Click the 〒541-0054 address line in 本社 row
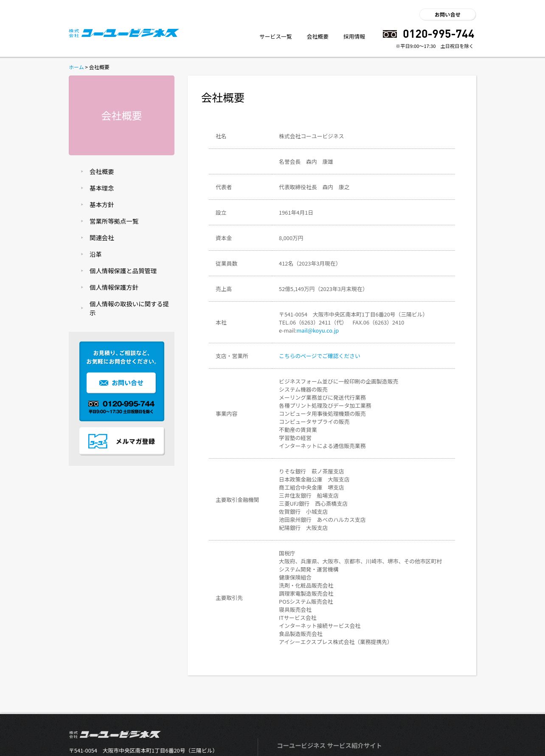Image resolution: width=545 pixels, height=756 pixels. pyautogui.click(x=353, y=315)
